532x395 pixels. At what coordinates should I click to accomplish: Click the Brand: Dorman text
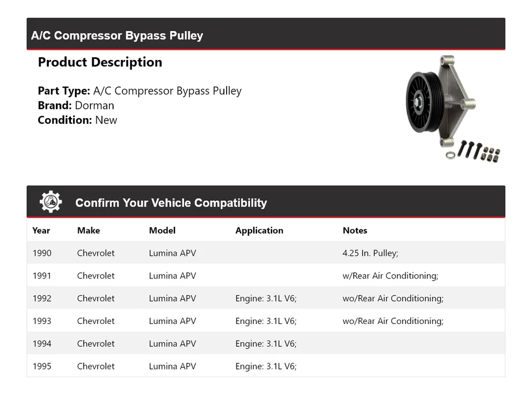click(x=76, y=105)
